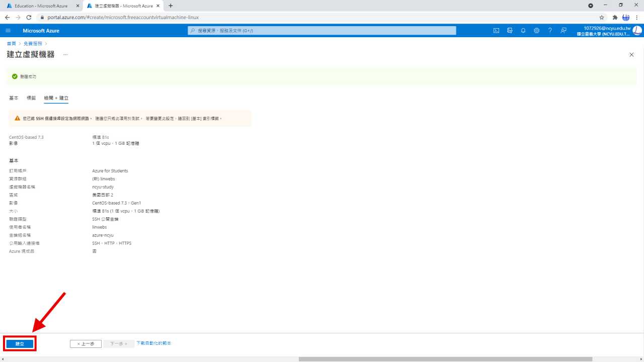Open the Azure portal hamburger menu
Screen dimensions: 644x362
click(x=8, y=31)
